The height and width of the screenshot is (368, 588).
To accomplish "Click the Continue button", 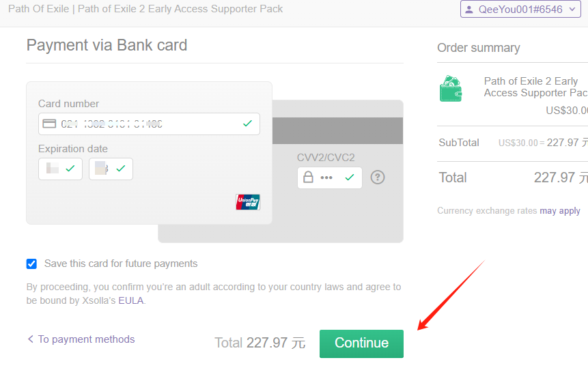I will click(361, 343).
